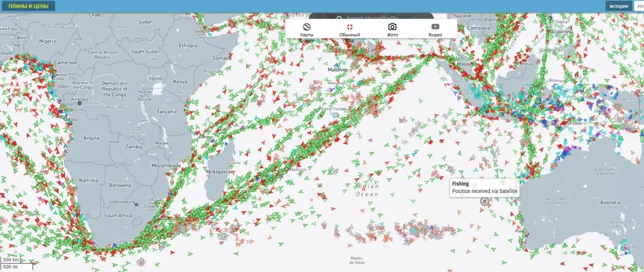This screenshot has width=644, height=272.
Task: Click the South Africa country label
Action: (x=118, y=216)
